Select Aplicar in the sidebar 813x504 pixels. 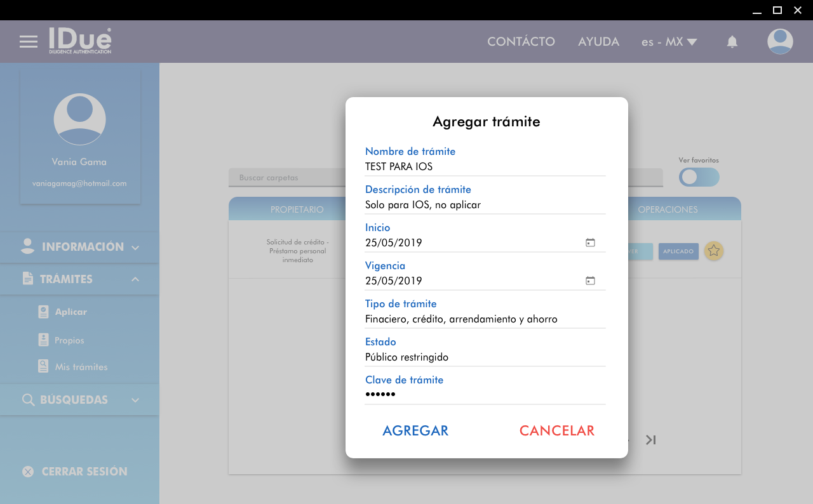tap(71, 312)
